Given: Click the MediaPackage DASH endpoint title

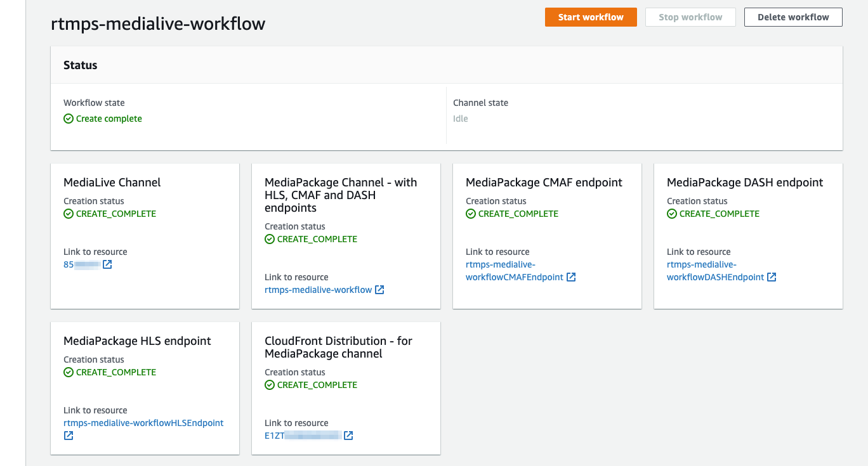Looking at the screenshot, I should pos(745,183).
